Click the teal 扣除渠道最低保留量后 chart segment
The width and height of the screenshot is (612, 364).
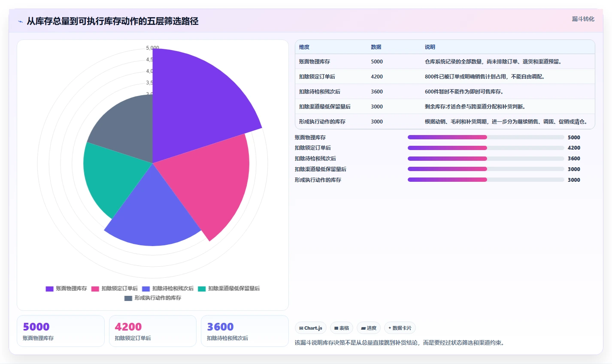pyautogui.click(x=112, y=176)
